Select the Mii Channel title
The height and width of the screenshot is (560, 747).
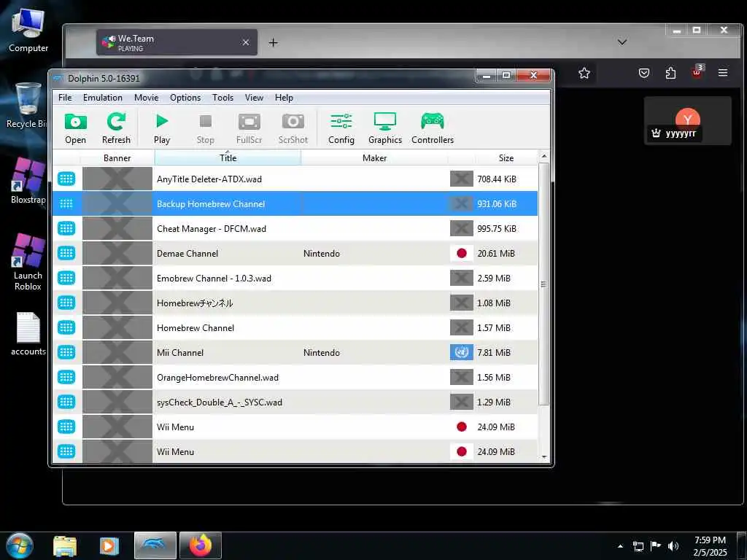(180, 352)
